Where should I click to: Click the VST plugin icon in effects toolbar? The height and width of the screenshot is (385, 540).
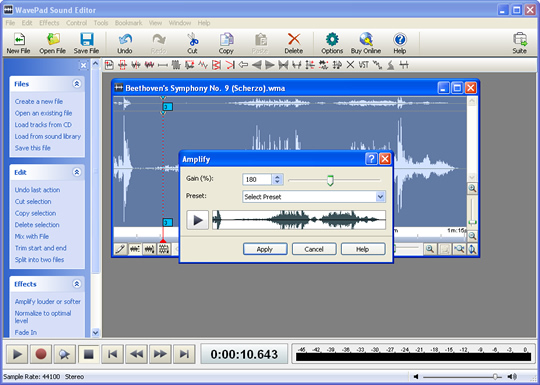coord(364,65)
